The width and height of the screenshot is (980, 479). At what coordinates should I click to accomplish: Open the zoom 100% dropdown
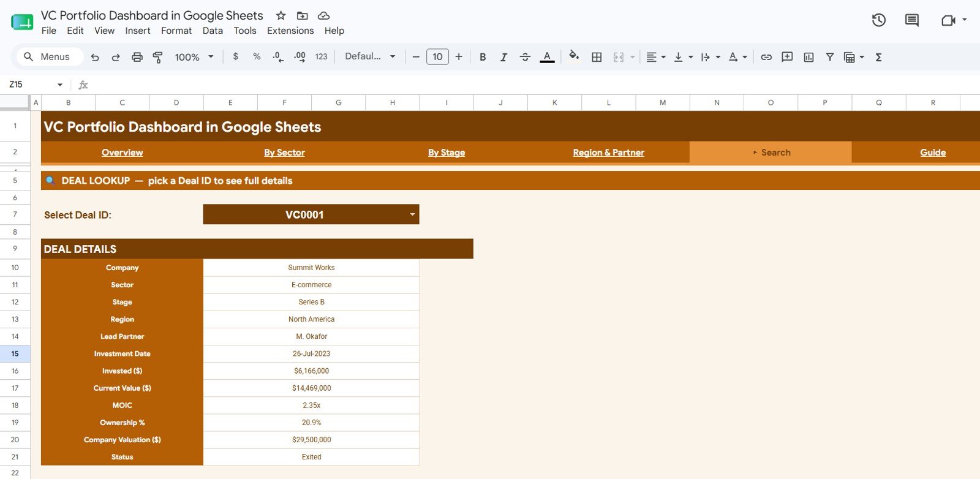194,57
